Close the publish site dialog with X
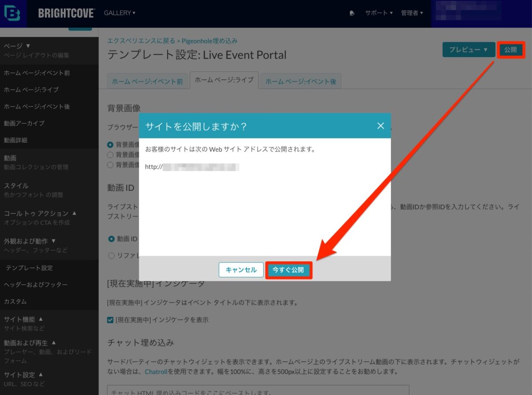This screenshot has width=532, height=395. tap(380, 126)
